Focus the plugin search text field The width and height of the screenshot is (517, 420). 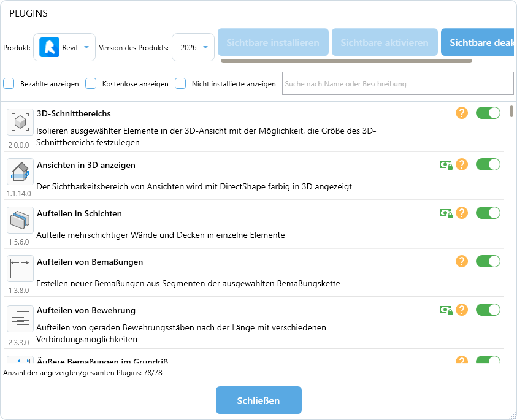397,83
